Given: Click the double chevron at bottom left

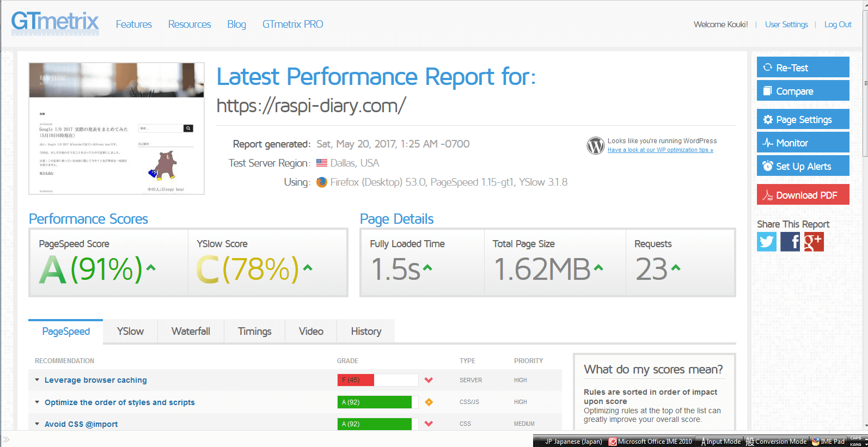Looking at the screenshot, I should click(6, 439).
